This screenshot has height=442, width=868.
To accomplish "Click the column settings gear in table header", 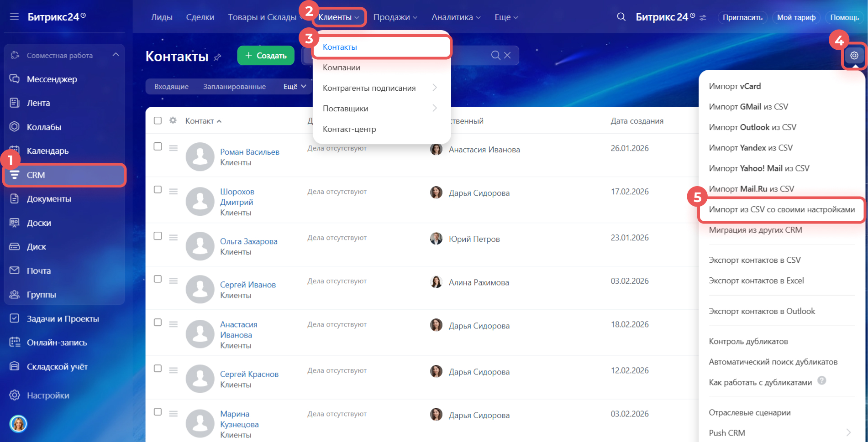I will (173, 120).
